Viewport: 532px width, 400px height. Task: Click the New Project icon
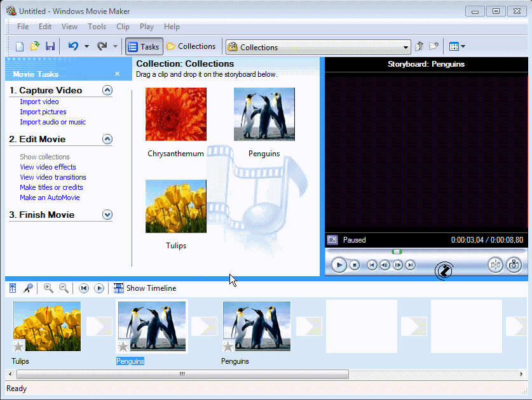(x=20, y=46)
